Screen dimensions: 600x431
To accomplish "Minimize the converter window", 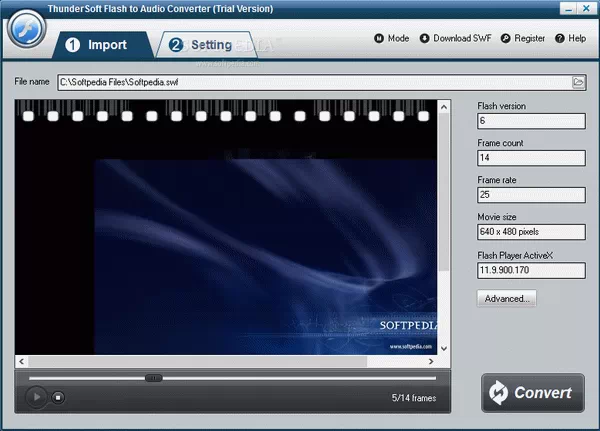I will (x=568, y=8).
